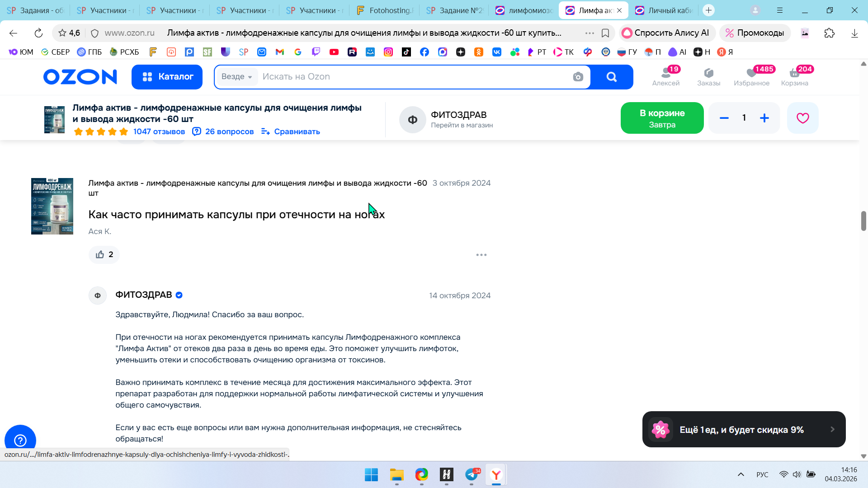Open the 1047 отзывов reviews link
868x488 pixels.
coord(159,131)
